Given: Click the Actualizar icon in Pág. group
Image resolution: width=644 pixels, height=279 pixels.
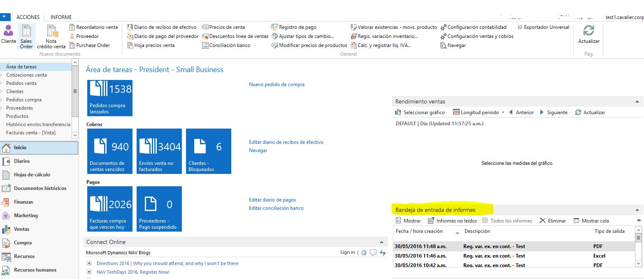Looking at the screenshot, I should (x=588, y=35).
